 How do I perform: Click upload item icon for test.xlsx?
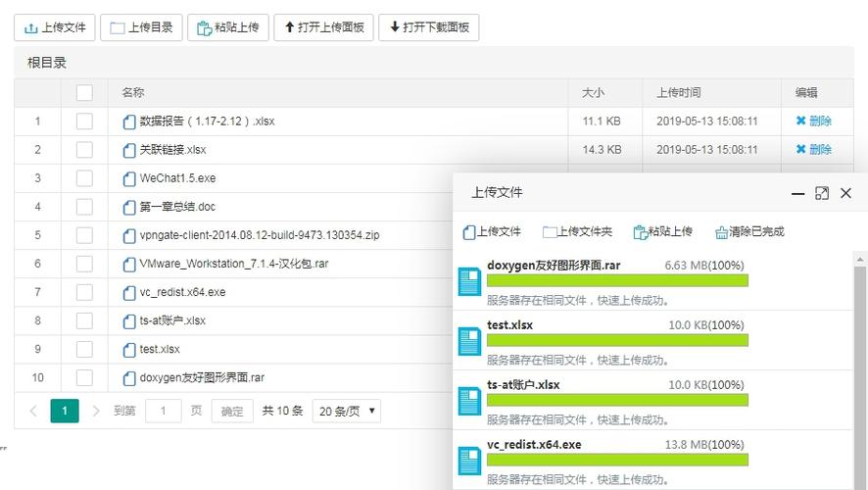tap(469, 341)
